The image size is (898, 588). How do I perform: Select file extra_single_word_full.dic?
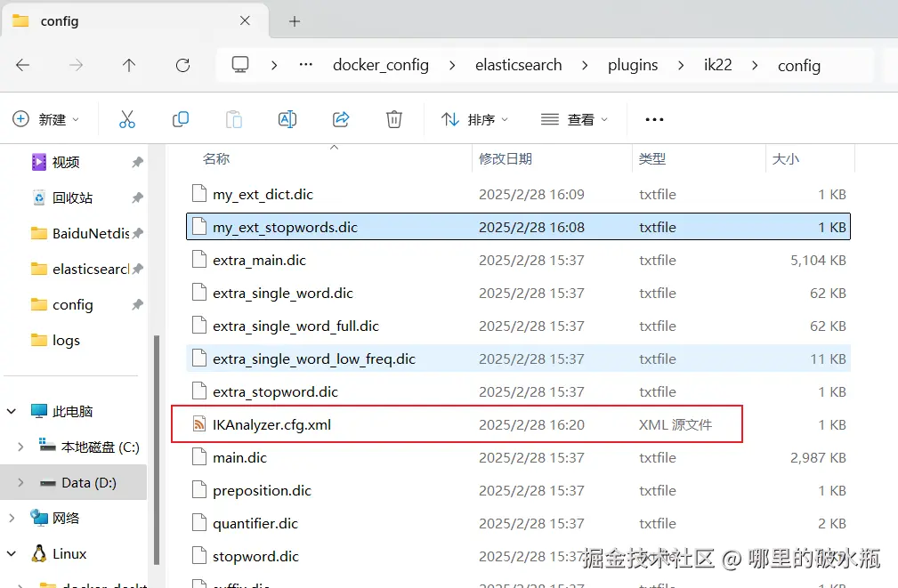click(x=518, y=326)
